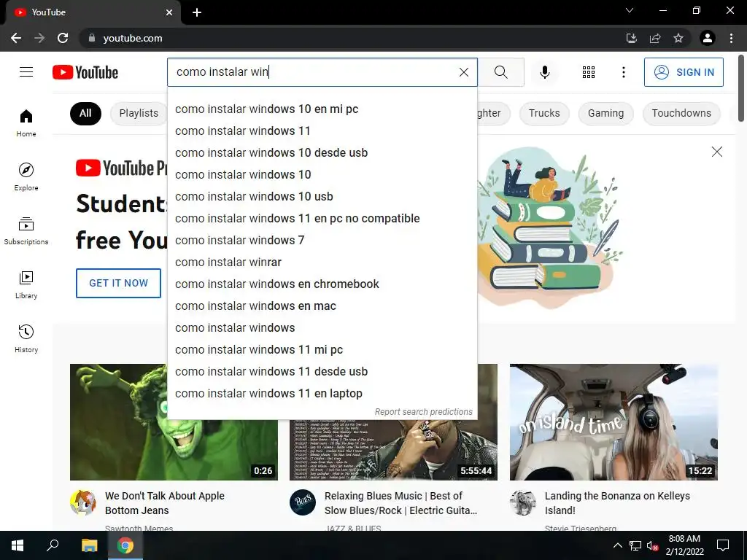The width and height of the screenshot is (747, 560).
Task: Choose suggestion 'como instalar windows 11 en laptop'
Action: [x=322, y=394]
